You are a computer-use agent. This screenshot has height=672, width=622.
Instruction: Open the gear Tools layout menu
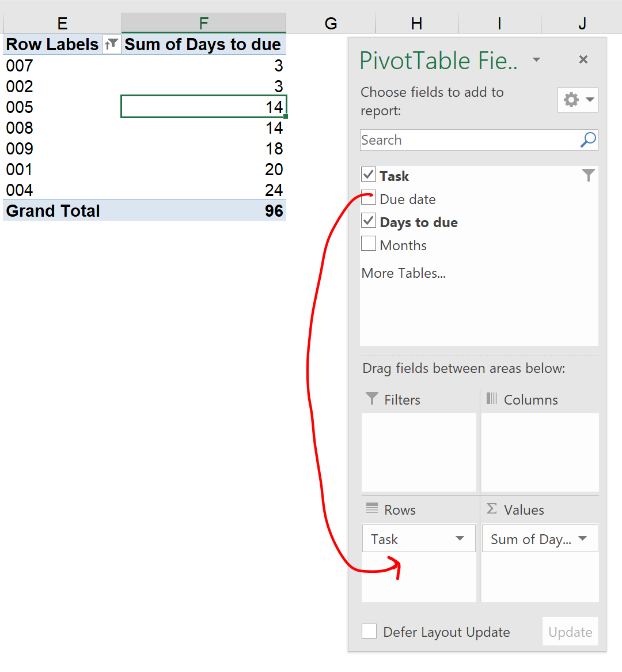[577, 100]
